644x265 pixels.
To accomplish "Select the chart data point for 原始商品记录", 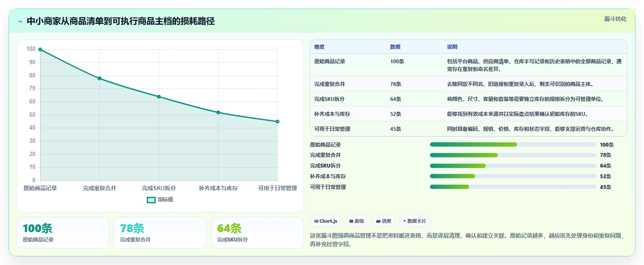I will pos(40,50).
